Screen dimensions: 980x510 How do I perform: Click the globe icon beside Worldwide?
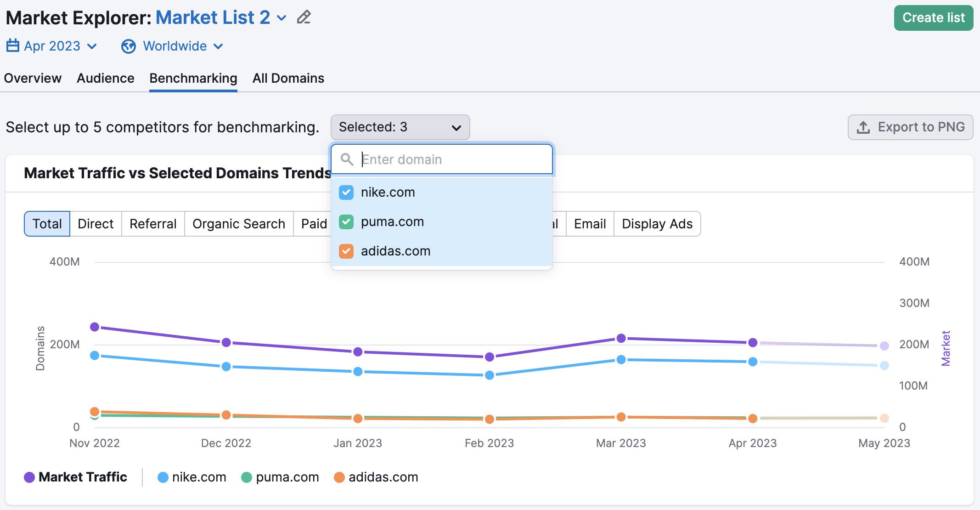tap(129, 46)
